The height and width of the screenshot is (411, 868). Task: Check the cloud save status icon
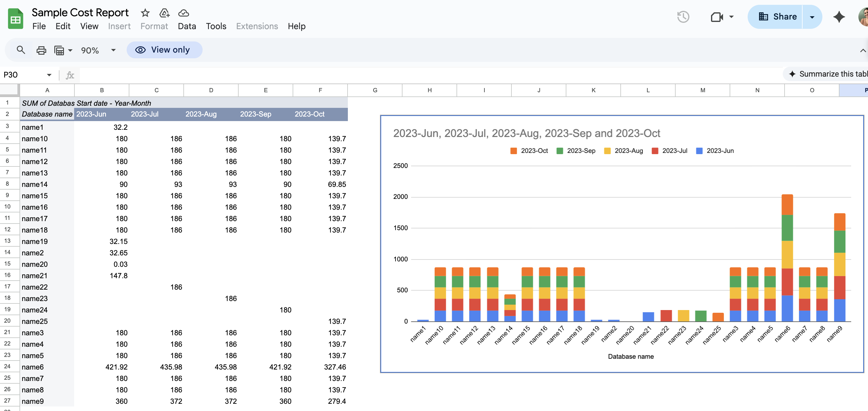coord(184,13)
